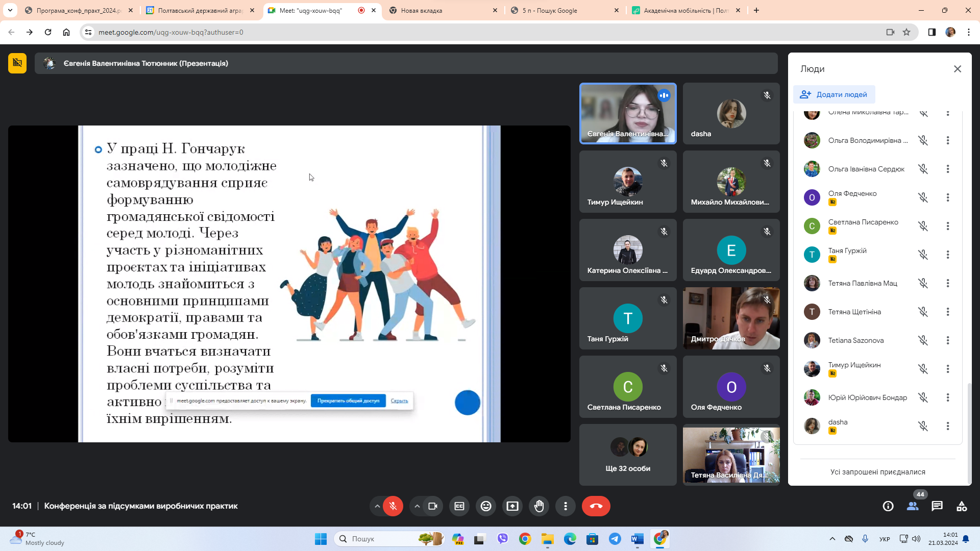This screenshot has width=980, height=551.
Task: Open tab search dropdown arrow
Action: click(x=10, y=10)
